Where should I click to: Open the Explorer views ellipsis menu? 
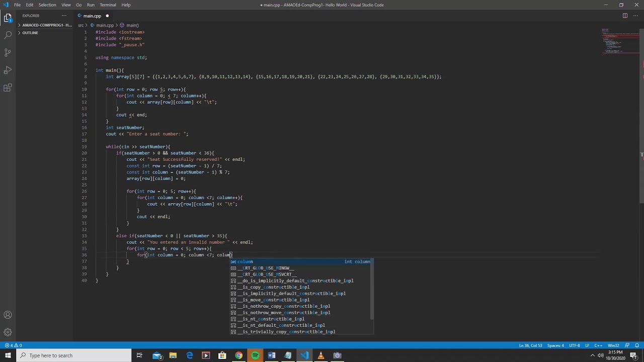pyautogui.click(x=63, y=16)
